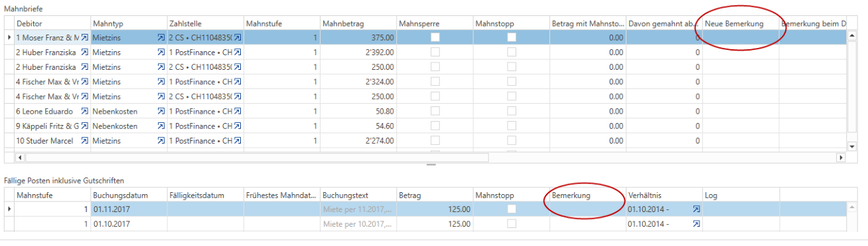Viewport: 868px width, 246px height.
Task: Open Mietzins link icon in 2'324.00 row
Action: tap(161, 82)
